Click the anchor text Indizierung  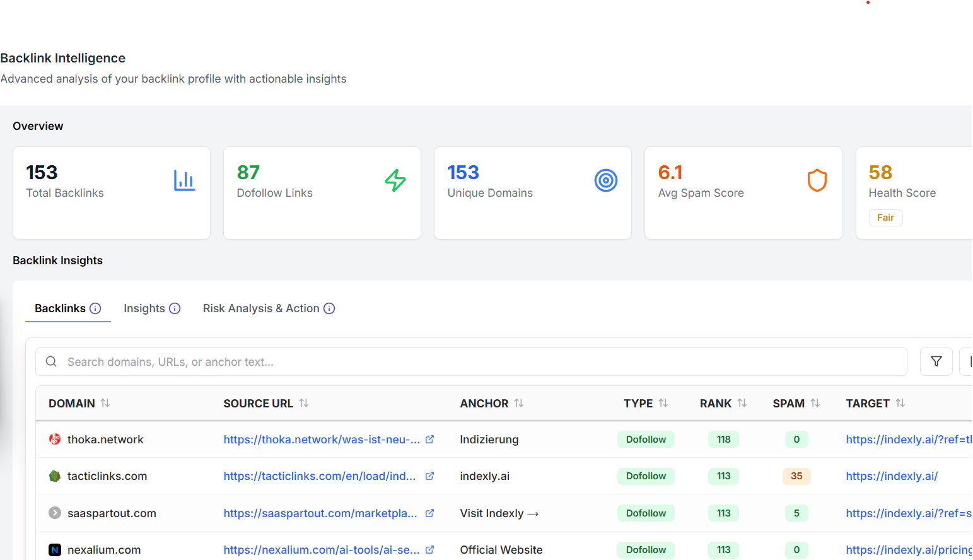coord(489,440)
